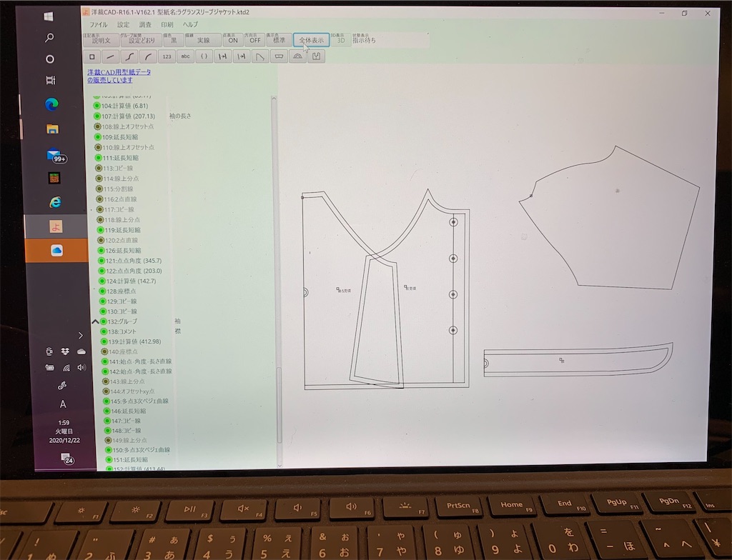The image size is (732, 560).
Task: Open the Windows Start menu
Action: pos(48,16)
